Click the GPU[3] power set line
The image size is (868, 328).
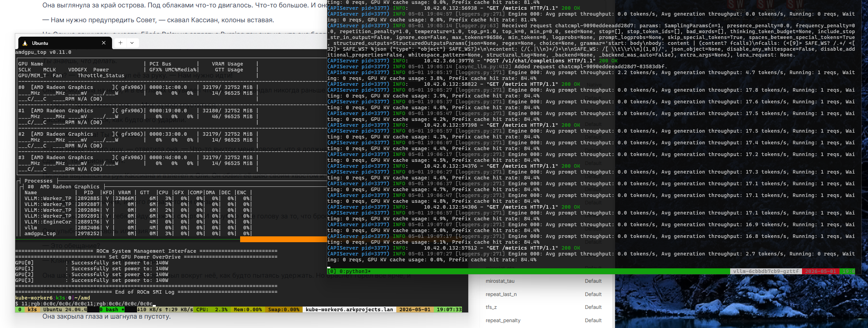pos(92,280)
